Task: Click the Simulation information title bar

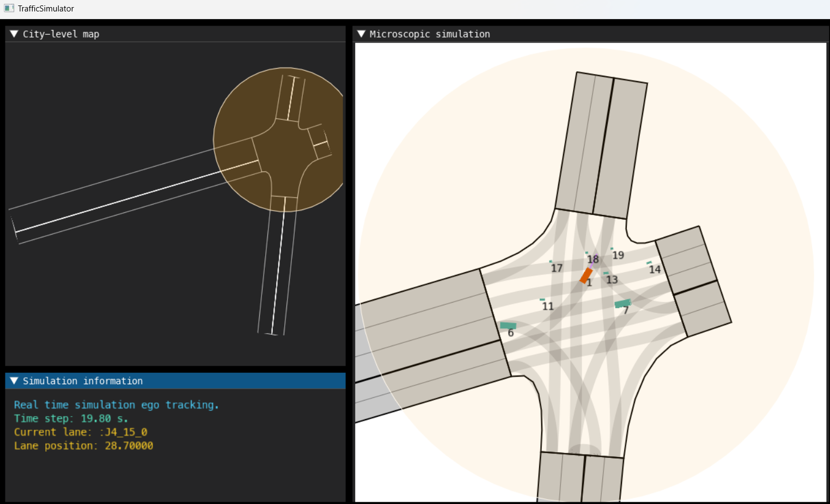Action: point(175,381)
